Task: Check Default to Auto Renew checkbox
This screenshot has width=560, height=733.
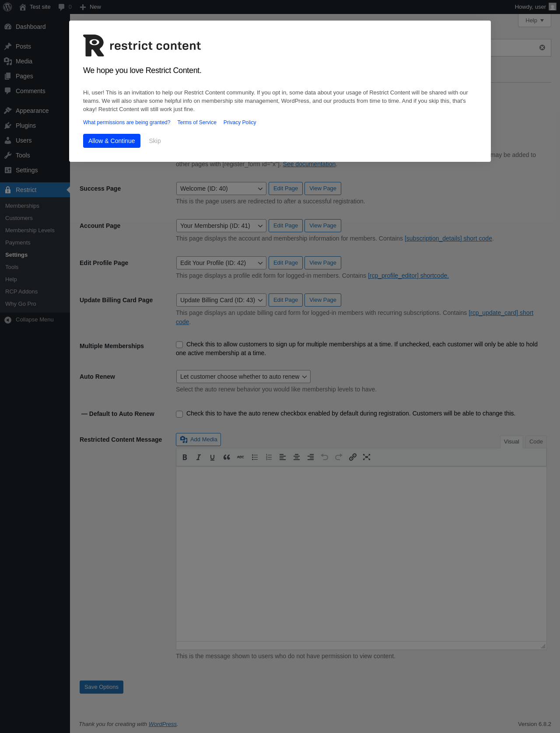Action: [179, 414]
